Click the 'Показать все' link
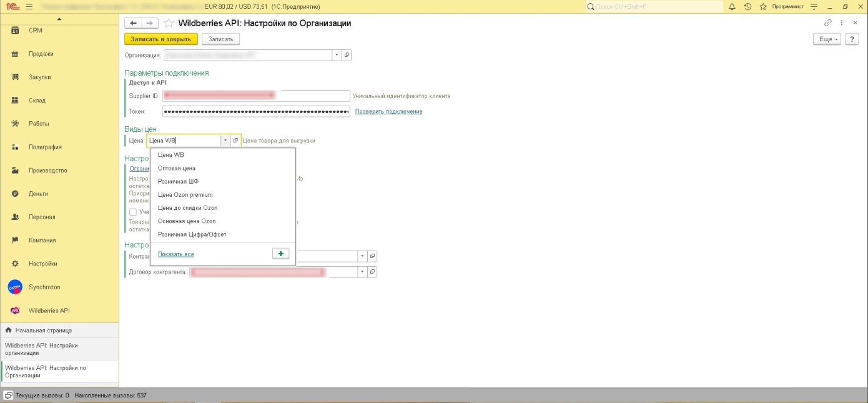The height and width of the screenshot is (403, 868). click(x=176, y=254)
